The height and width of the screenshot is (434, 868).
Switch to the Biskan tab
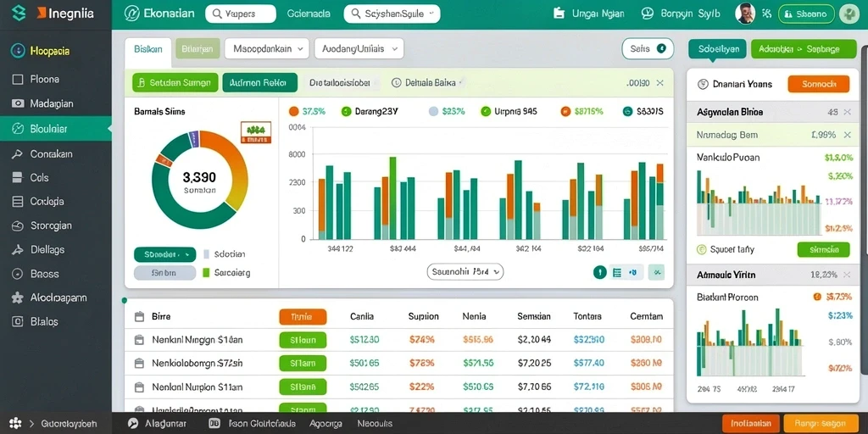tap(147, 48)
